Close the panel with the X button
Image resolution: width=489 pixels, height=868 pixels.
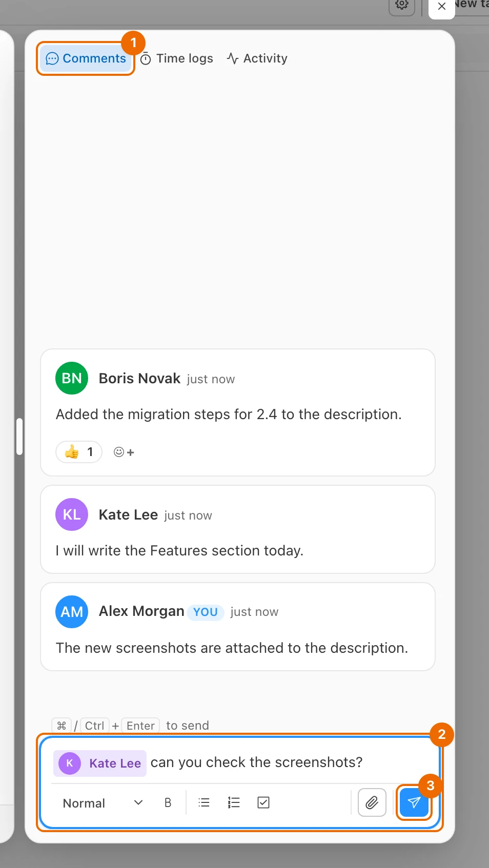point(442,7)
